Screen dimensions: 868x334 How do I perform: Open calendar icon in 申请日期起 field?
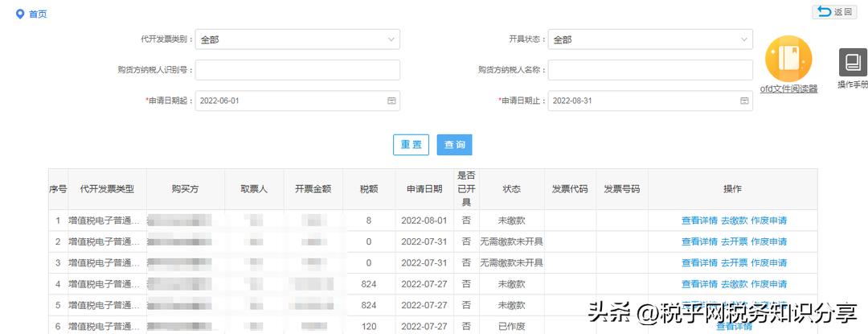(391, 101)
